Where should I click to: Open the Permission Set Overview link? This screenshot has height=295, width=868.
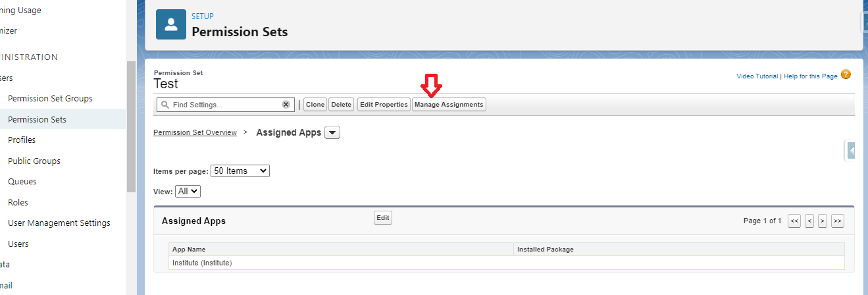[195, 133]
